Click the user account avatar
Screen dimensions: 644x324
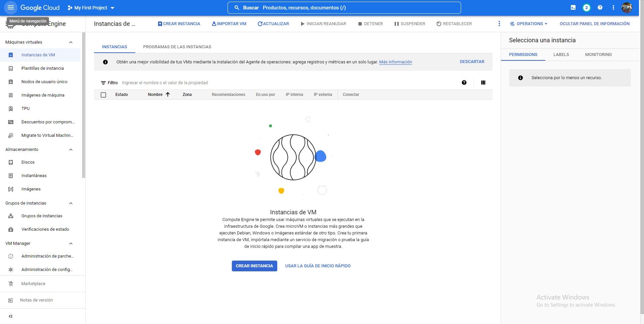tap(627, 7)
